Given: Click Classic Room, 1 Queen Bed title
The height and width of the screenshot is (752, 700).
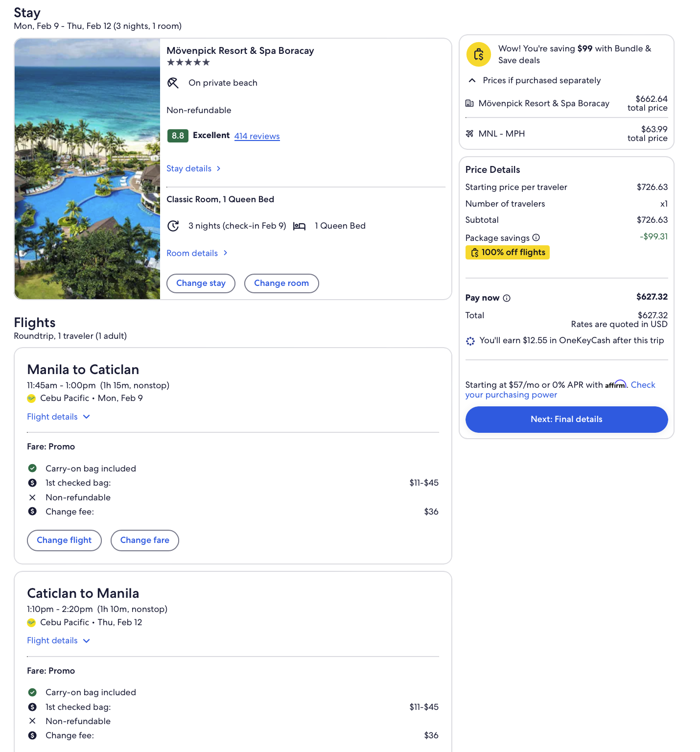Looking at the screenshot, I should tap(220, 199).
